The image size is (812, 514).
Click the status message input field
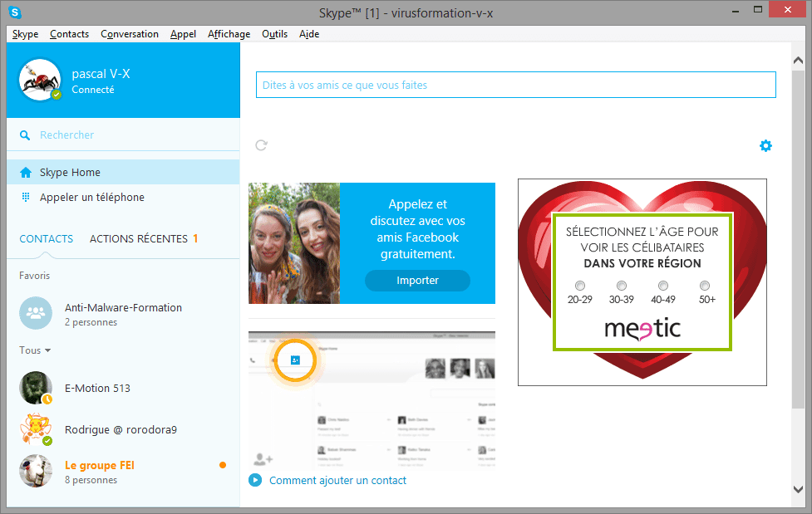(515, 85)
